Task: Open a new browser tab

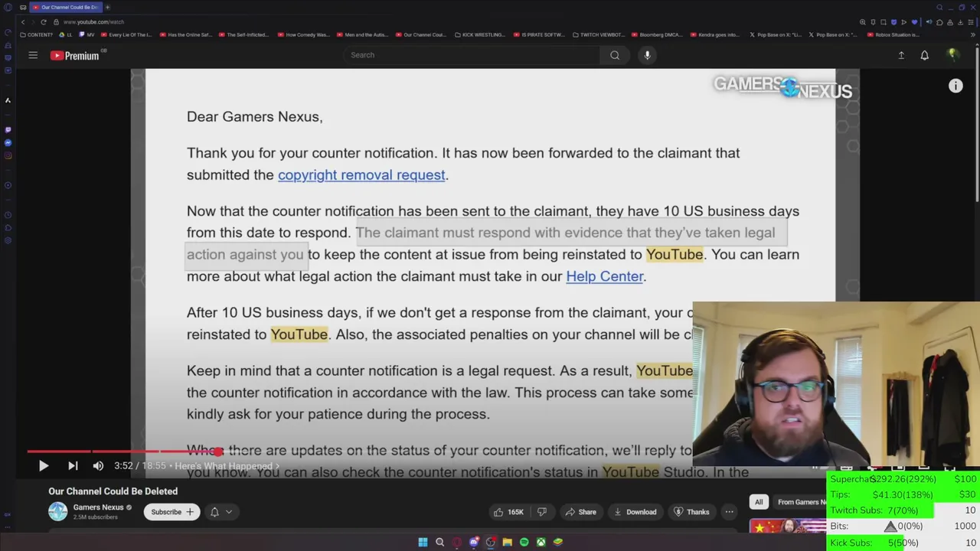Action: tap(107, 7)
